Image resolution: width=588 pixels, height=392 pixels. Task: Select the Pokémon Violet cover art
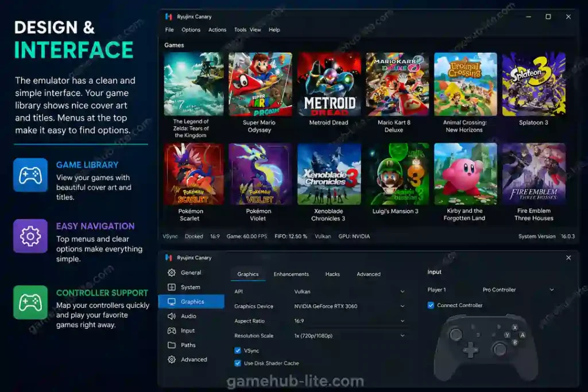coord(260,174)
